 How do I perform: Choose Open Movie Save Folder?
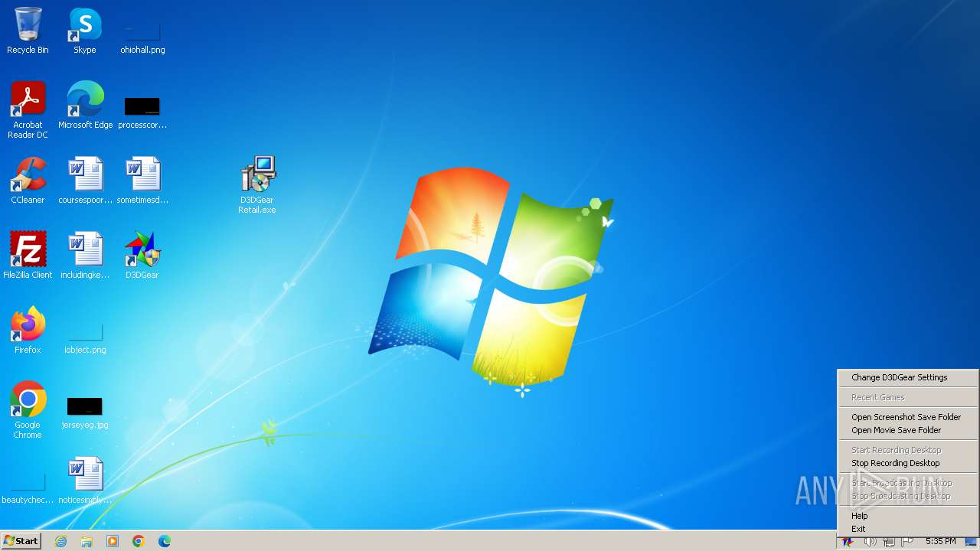tap(907, 430)
